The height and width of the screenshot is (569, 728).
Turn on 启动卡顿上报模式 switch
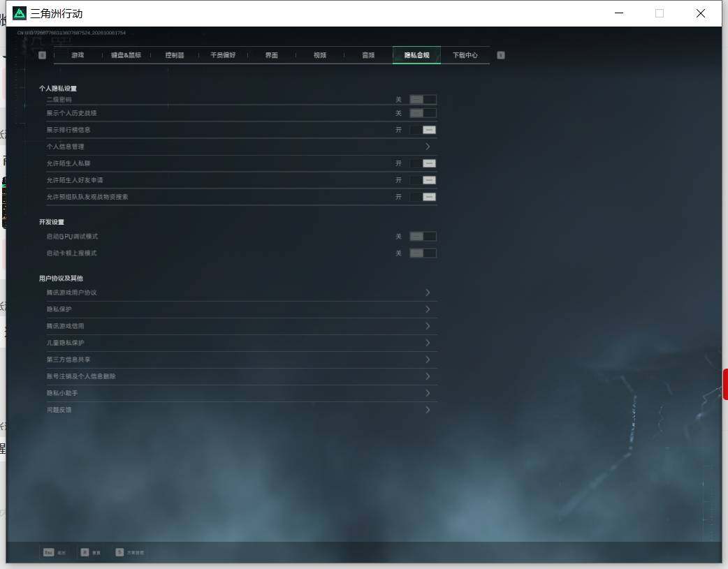pyautogui.click(x=423, y=253)
